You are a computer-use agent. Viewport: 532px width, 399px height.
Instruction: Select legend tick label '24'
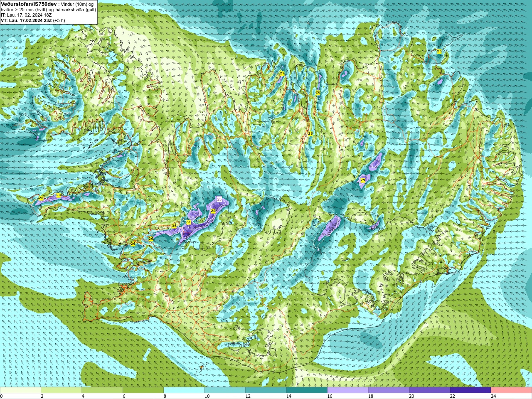pos(493,396)
